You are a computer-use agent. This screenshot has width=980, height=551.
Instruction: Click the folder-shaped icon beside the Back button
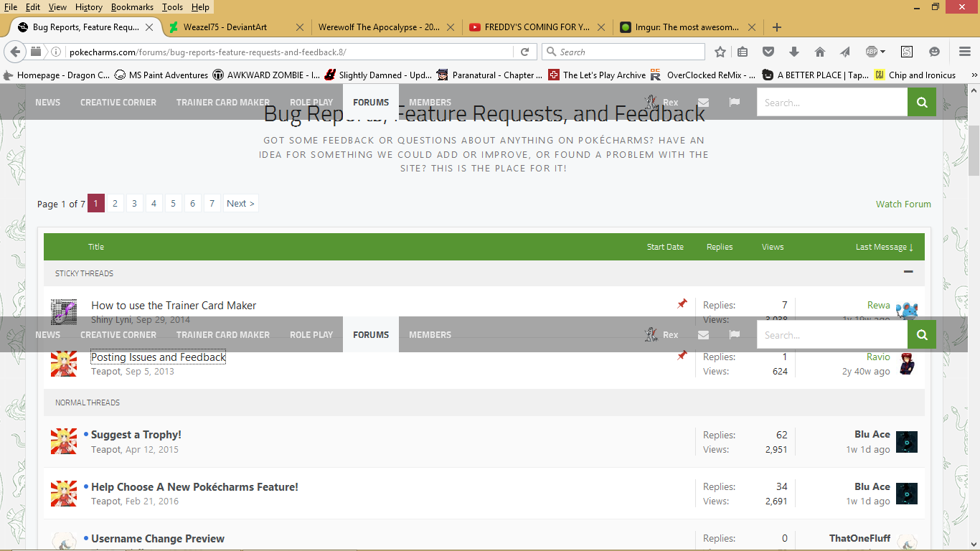(x=36, y=52)
